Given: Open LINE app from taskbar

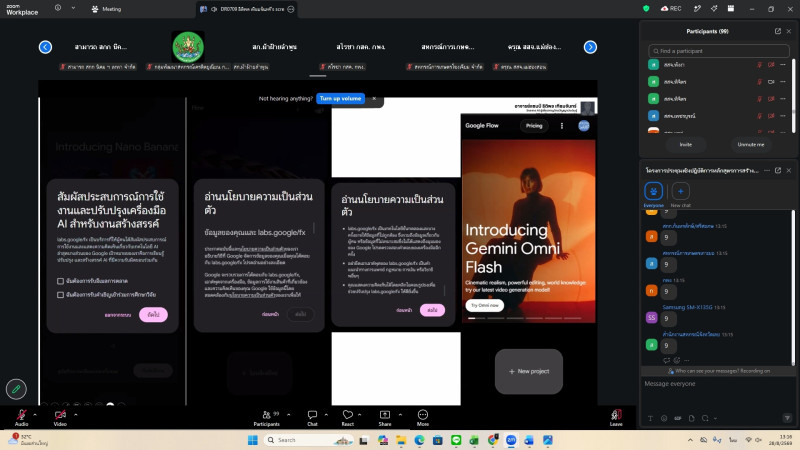Looking at the screenshot, I should coord(456,440).
